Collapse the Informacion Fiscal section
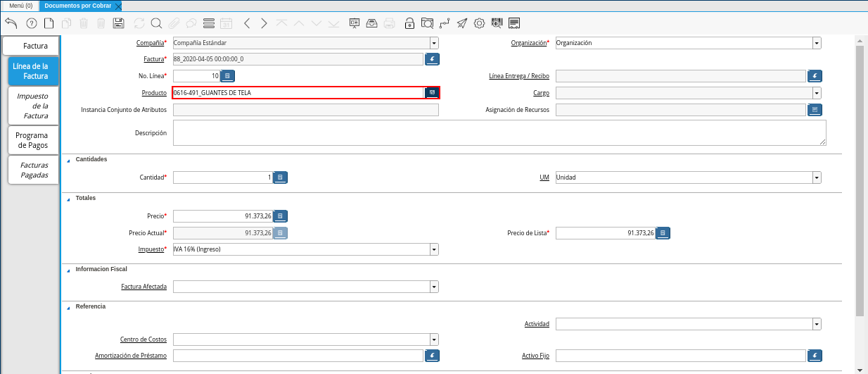The image size is (868, 374). pyautogui.click(x=68, y=270)
